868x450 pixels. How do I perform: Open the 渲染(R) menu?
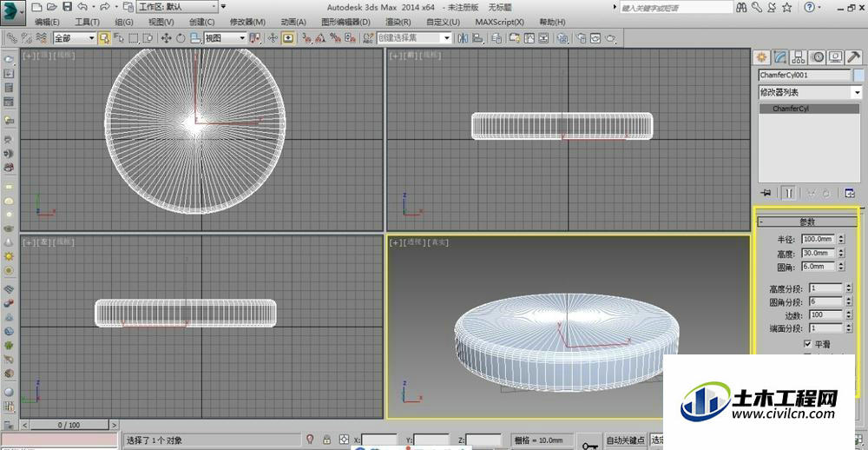(398, 23)
